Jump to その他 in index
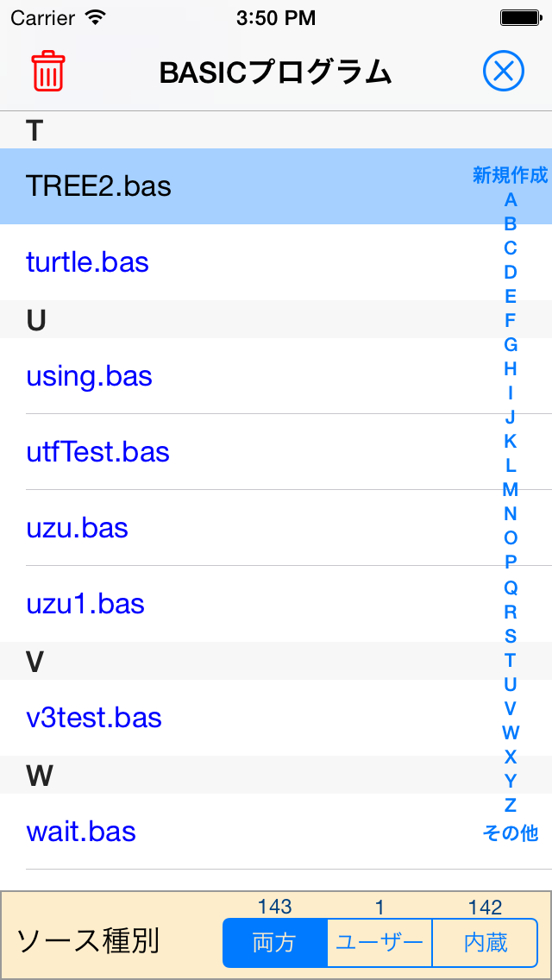This screenshot has height=980, width=552. pyautogui.click(x=510, y=832)
